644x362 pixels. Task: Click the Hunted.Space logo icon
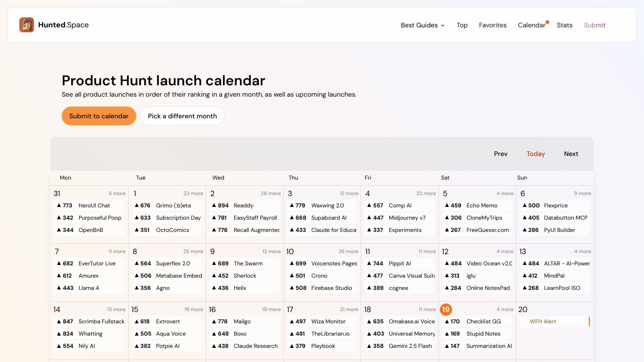pyautogui.click(x=26, y=25)
